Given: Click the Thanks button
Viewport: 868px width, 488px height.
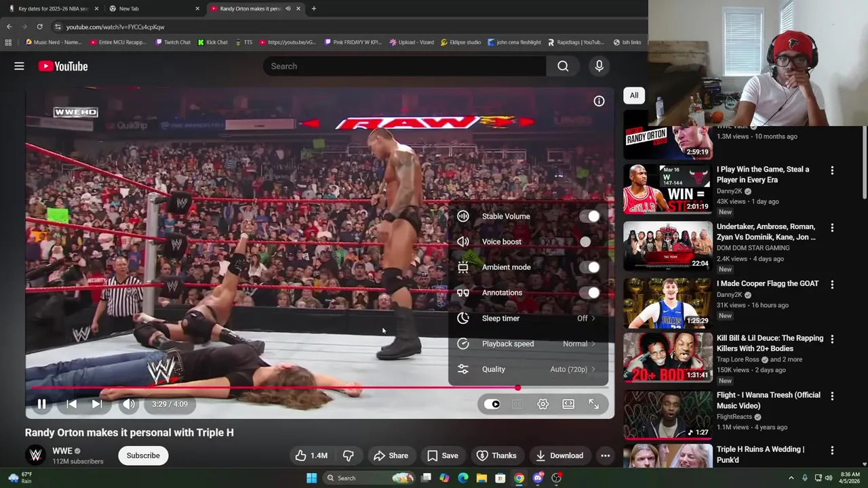Looking at the screenshot, I should coord(496,455).
